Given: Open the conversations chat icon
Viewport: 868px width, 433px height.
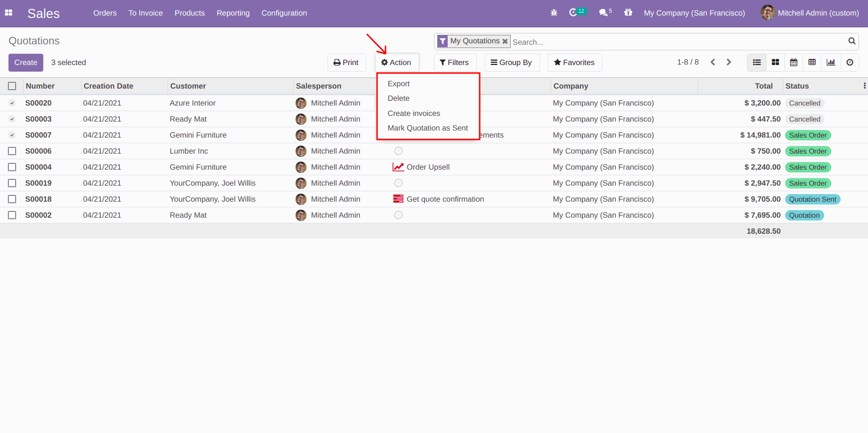Looking at the screenshot, I should (603, 13).
